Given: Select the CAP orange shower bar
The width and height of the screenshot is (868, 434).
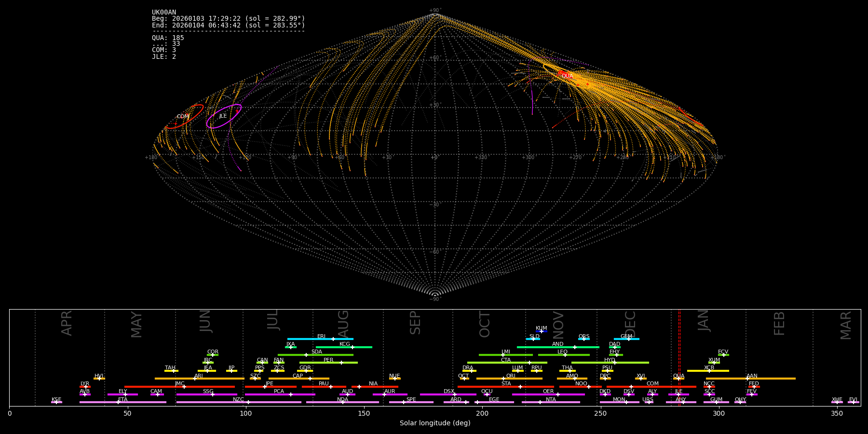Looking at the screenshot, I should click(x=299, y=379).
